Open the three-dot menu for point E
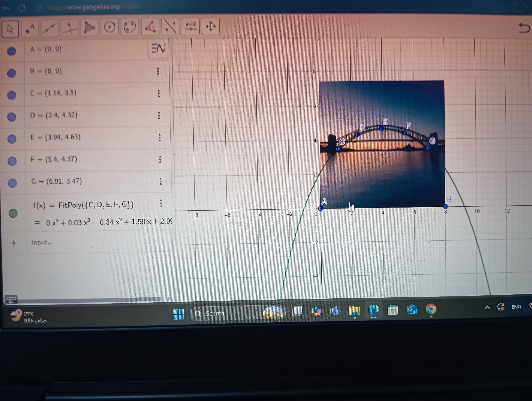 pos(159,137)
